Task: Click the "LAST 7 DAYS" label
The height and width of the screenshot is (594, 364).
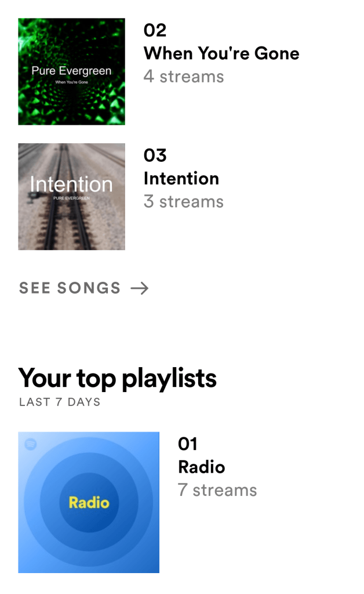Action: (60, 402)
